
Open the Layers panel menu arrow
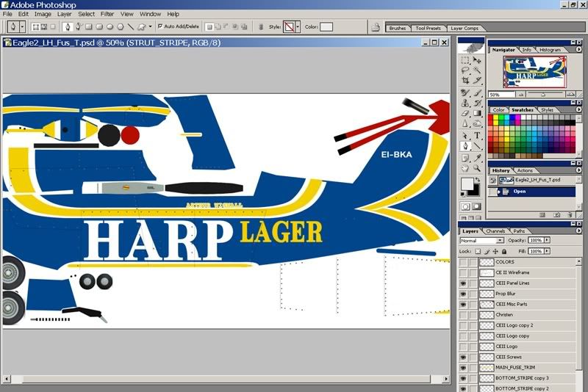click(x=578, y=231)
